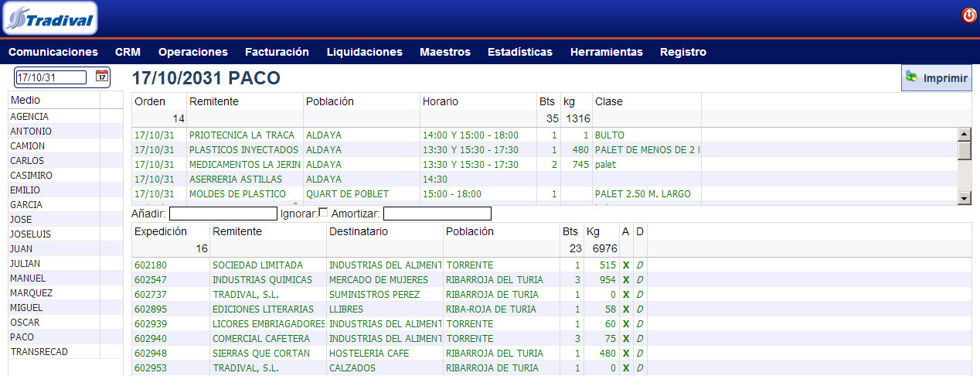Click the D mark for expedition 602895
This screenshot has height=376, width=980.
639,309
